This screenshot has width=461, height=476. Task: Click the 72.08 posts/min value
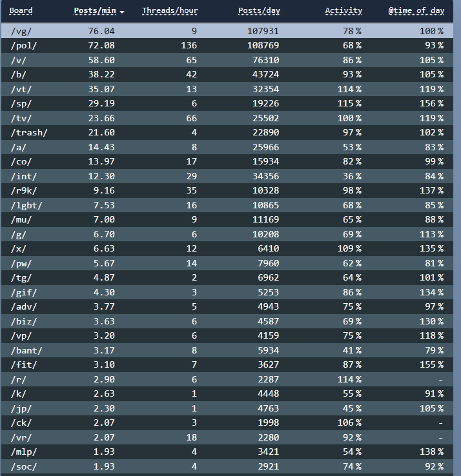pos(101,46)
